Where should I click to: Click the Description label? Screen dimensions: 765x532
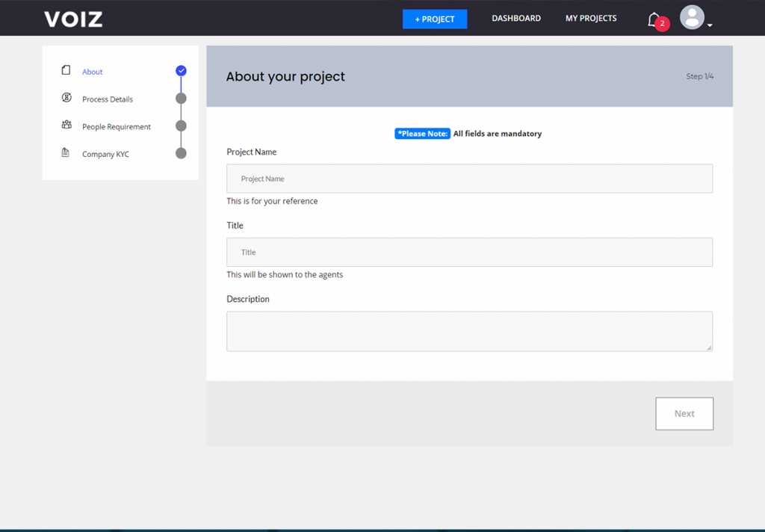click(x=248, y=299)
